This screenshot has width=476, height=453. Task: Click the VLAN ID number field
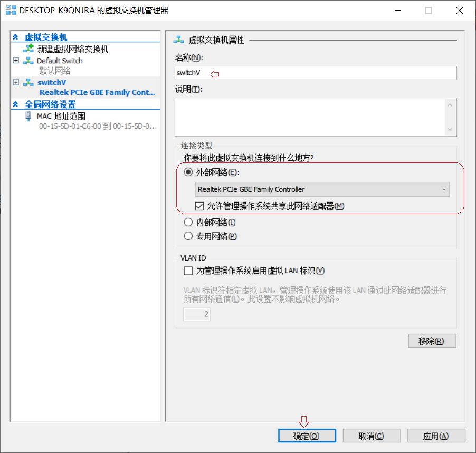pos(197,314)
